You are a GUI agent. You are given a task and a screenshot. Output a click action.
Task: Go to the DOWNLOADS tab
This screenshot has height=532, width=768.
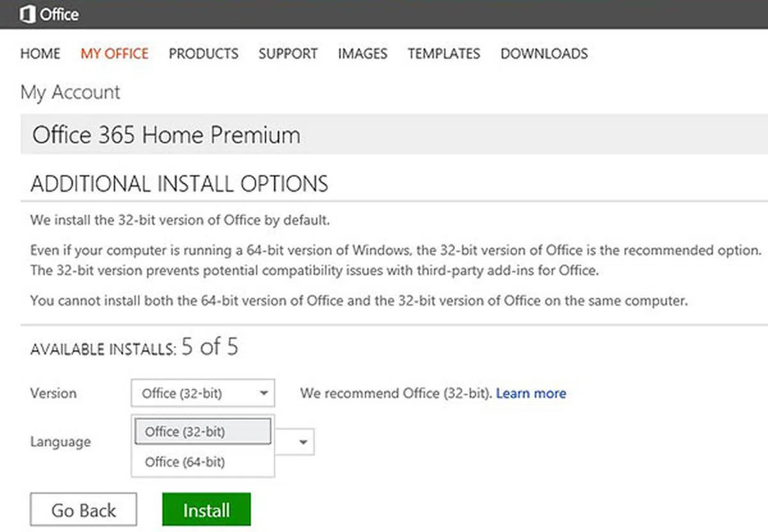coord(544,54)
